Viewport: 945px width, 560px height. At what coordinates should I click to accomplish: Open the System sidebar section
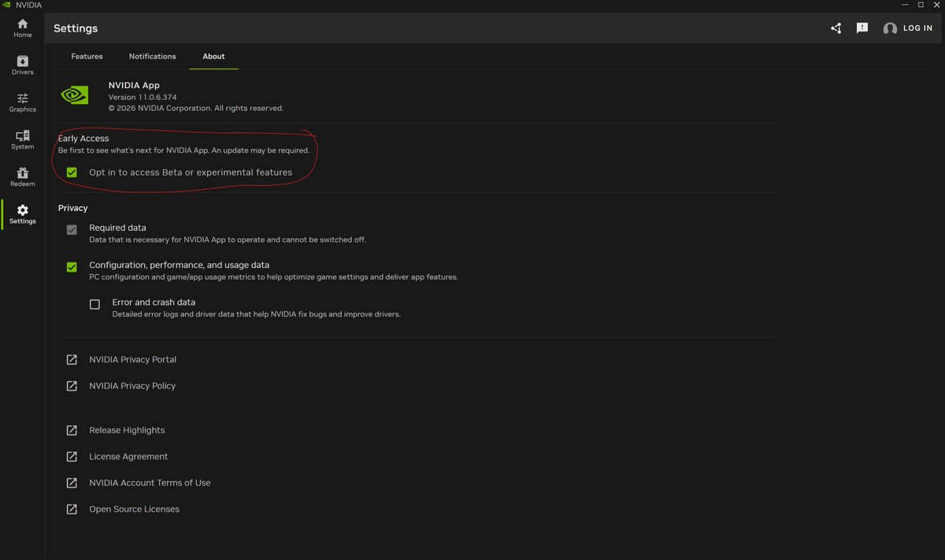tap(22, 139)
